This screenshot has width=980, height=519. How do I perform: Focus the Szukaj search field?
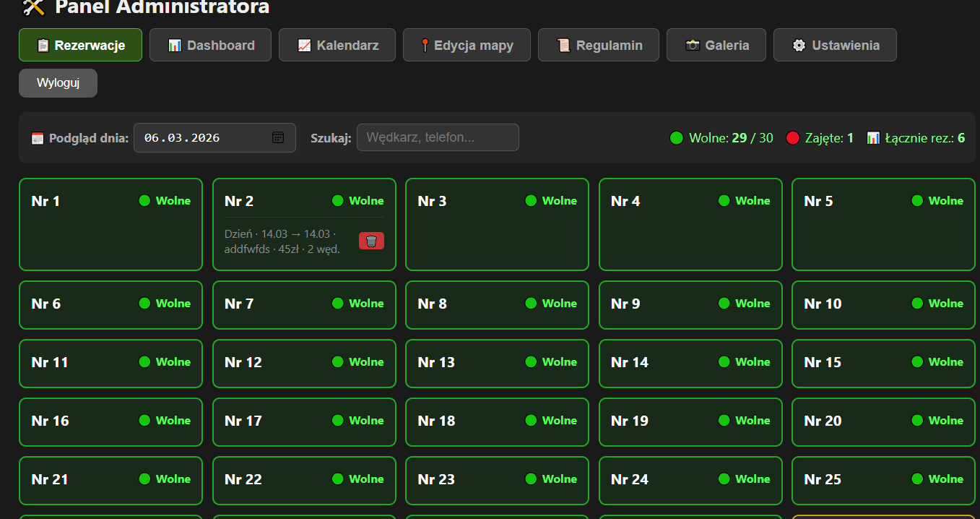click(438, 137)
